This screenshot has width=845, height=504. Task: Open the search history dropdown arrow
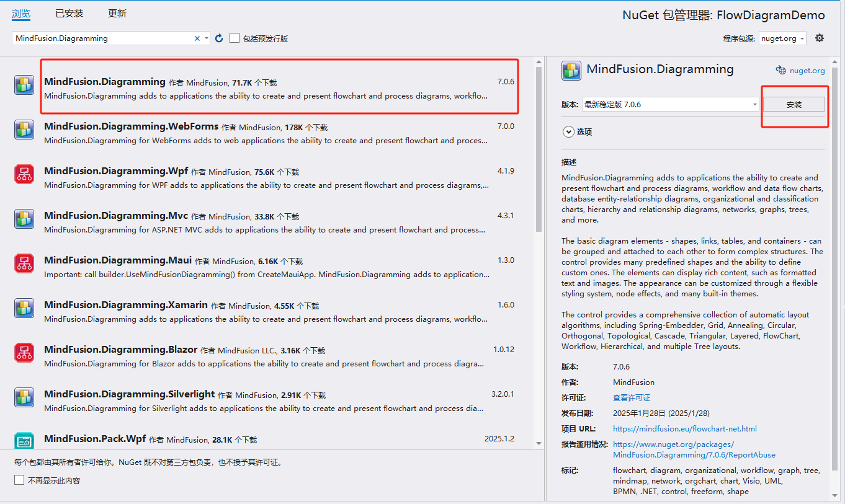click(207, 38)
